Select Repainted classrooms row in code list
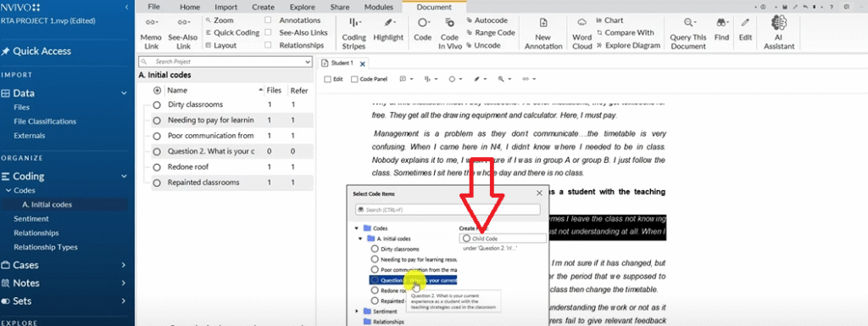The image size is (868, 326). [x=232, y=183]
